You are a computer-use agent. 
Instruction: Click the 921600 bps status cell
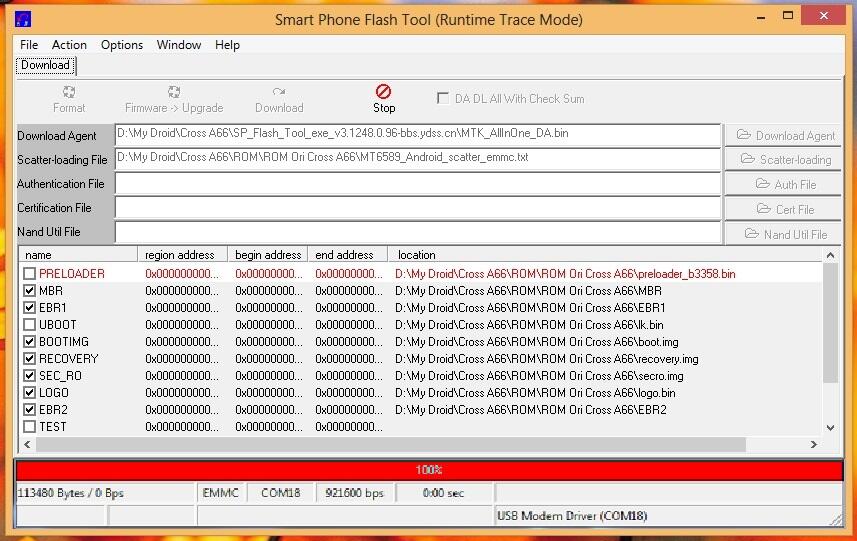click(355, 493)
